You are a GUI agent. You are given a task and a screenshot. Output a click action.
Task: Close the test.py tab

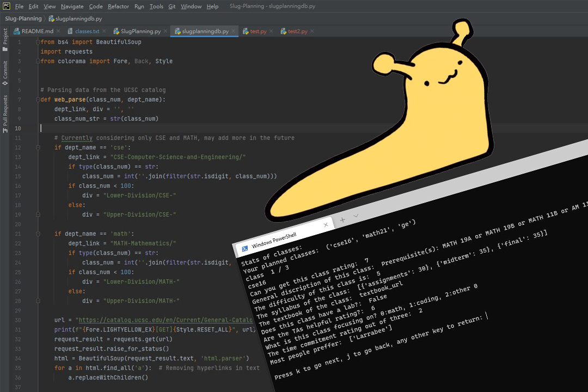[x=271, y=31]
